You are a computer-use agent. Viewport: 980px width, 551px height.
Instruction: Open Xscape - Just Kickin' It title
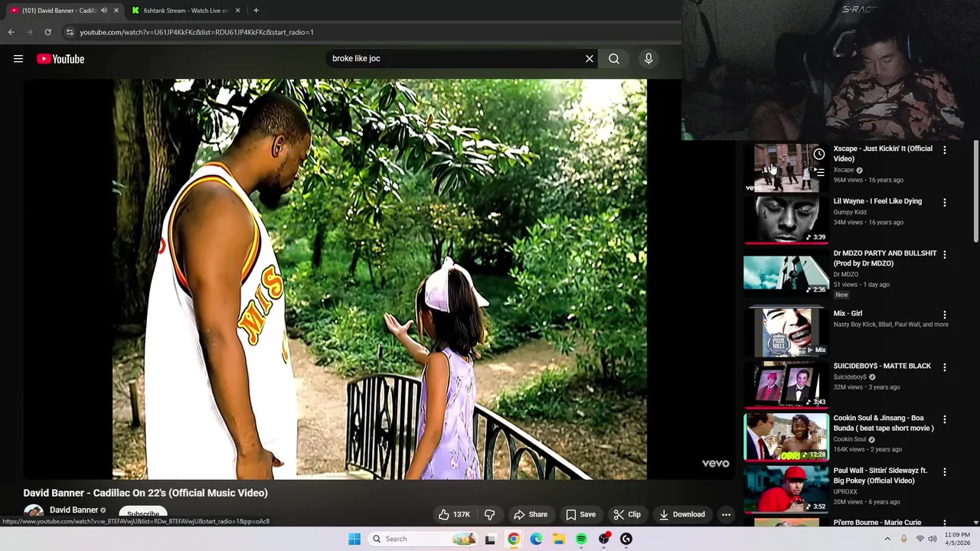point(883,153)
